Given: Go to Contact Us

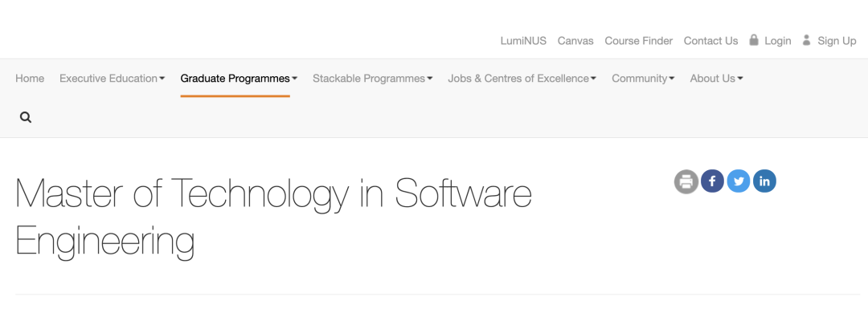Looking at the screenshot, I should (x=710, y=41).
